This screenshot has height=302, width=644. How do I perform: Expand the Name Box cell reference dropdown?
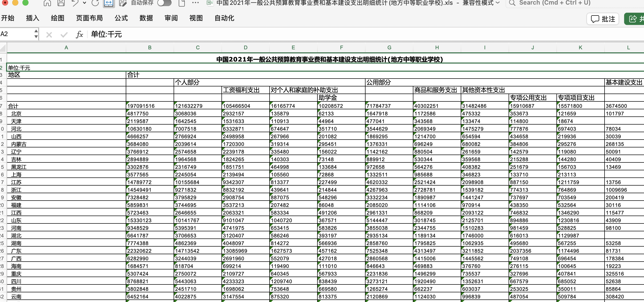[36, 34]
